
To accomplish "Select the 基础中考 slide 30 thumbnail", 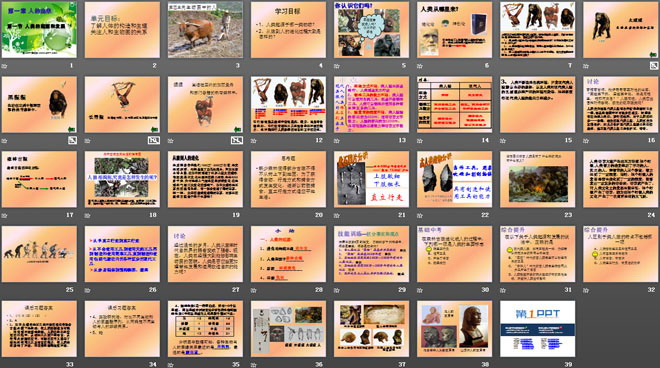I will coord(455,254).
